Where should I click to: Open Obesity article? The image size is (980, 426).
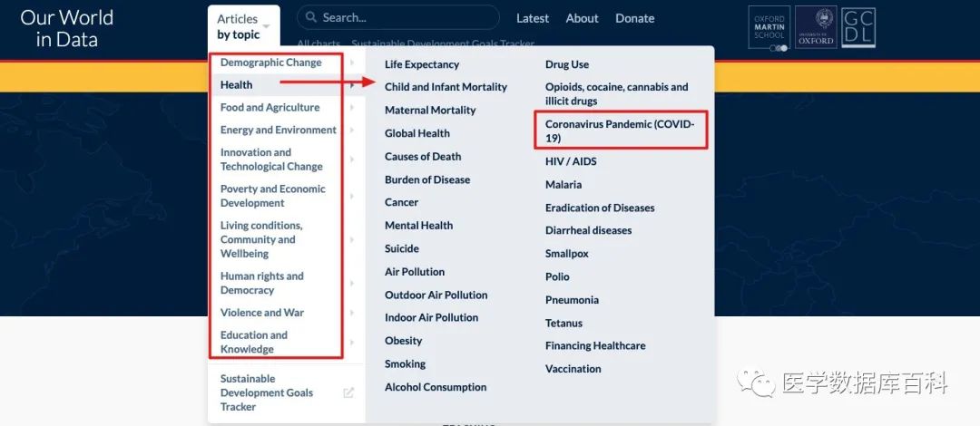point(403,341)
